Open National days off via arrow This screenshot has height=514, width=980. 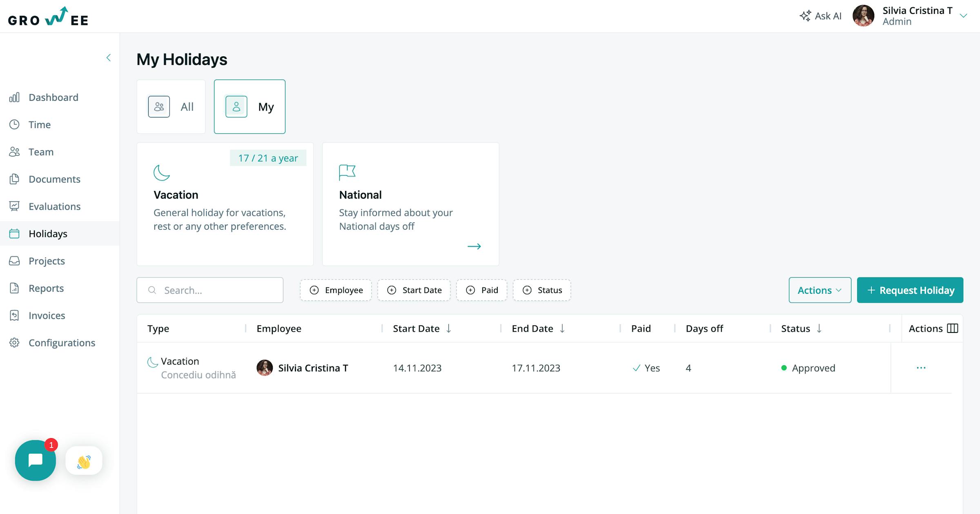pos(474,246)
